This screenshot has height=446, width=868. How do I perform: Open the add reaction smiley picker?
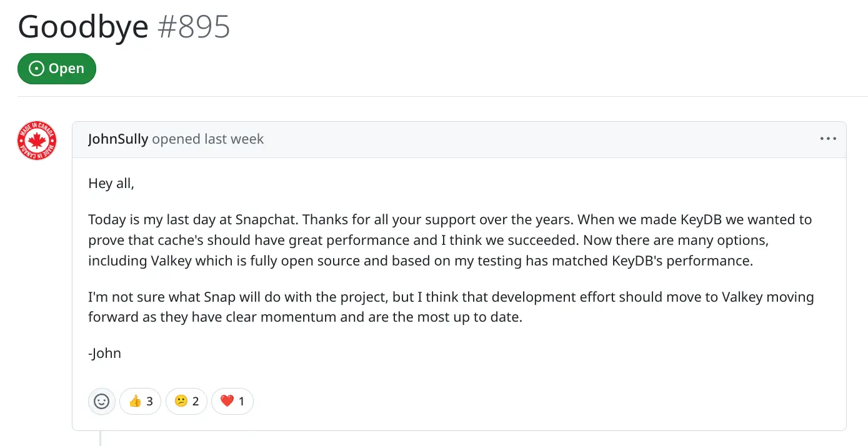102,401
